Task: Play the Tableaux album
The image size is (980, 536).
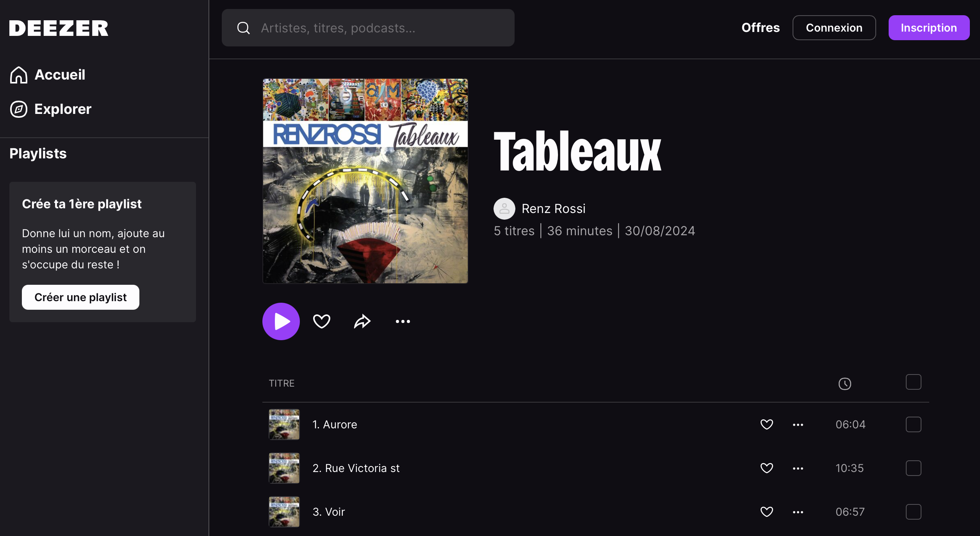Action: 281,321
